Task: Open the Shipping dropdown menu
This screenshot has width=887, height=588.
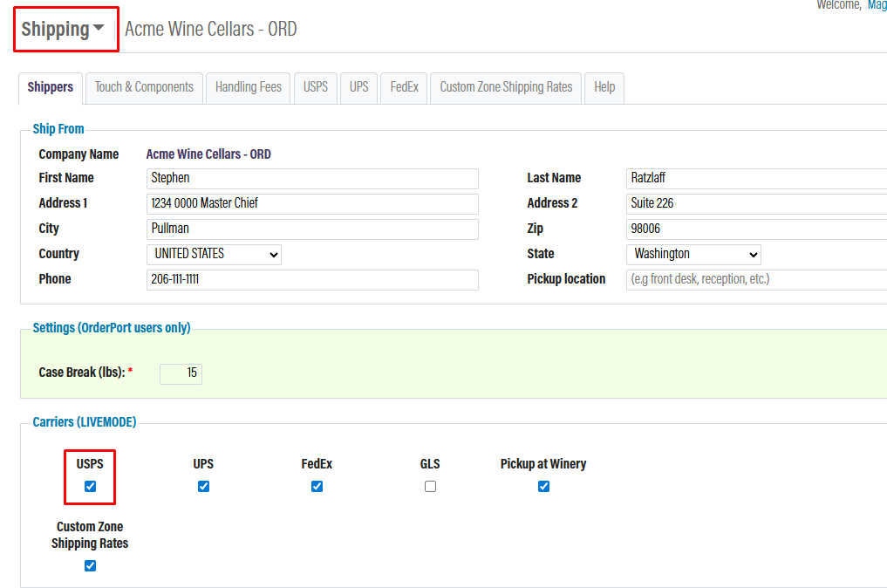Action: click(63, 29)
